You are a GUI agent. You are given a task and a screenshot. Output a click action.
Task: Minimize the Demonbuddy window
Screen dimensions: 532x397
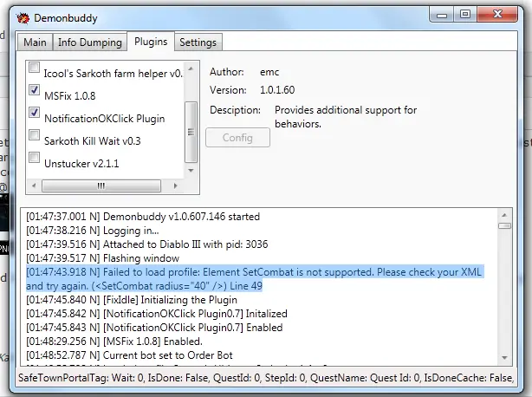coord(442,14)
